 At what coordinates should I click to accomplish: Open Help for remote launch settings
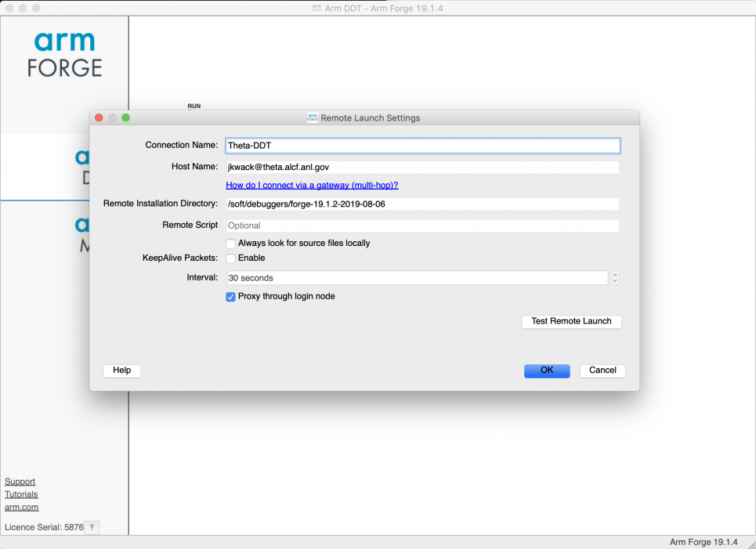[121, 370]
